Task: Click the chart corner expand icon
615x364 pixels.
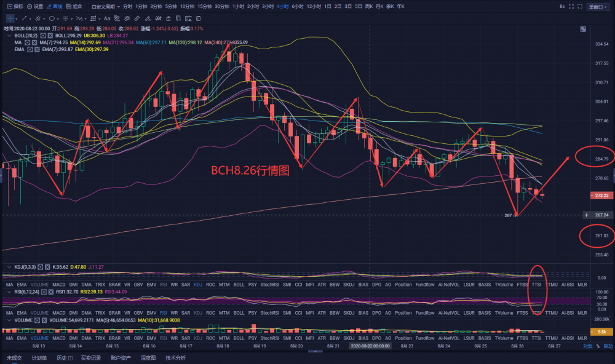Action: 583,29
